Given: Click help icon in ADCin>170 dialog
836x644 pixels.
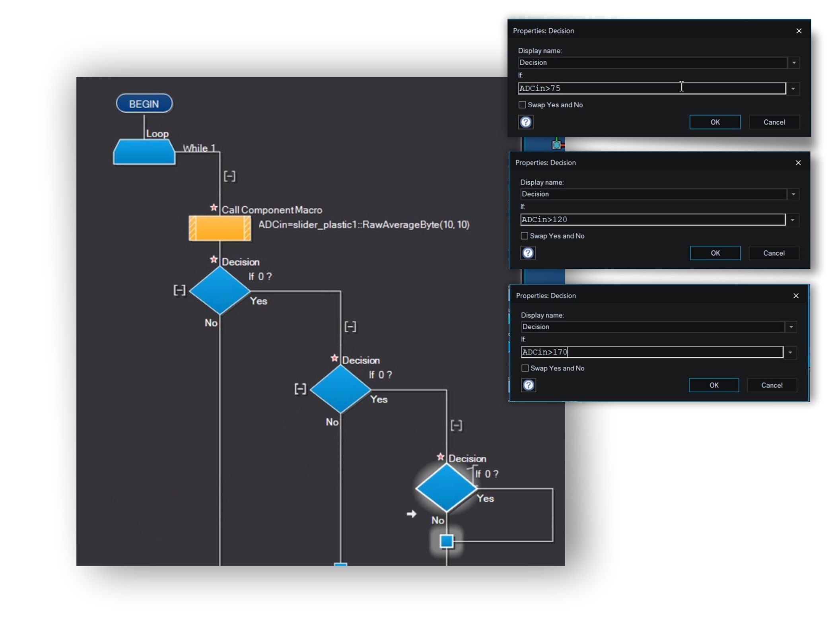Looking at the screenshot, I should [x=528, y=385].
